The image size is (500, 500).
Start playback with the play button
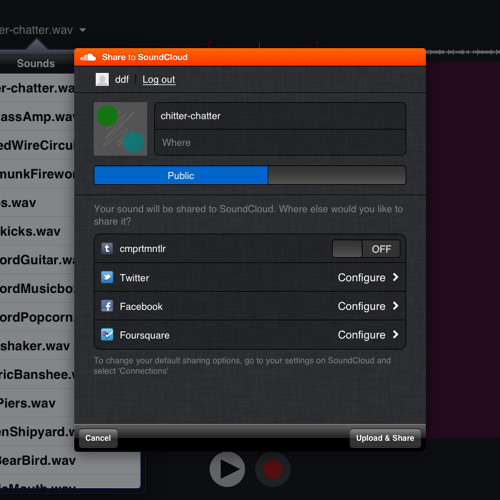click(227, 469)
